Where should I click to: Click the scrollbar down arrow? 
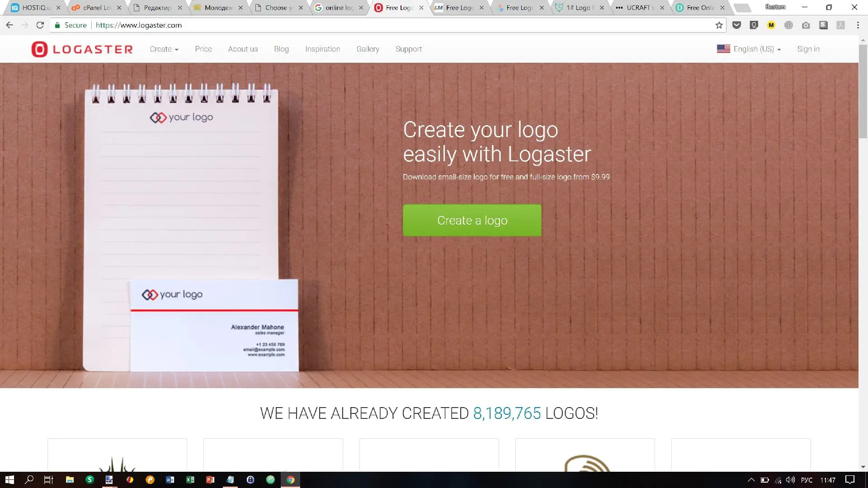click(x=863, y=467)
